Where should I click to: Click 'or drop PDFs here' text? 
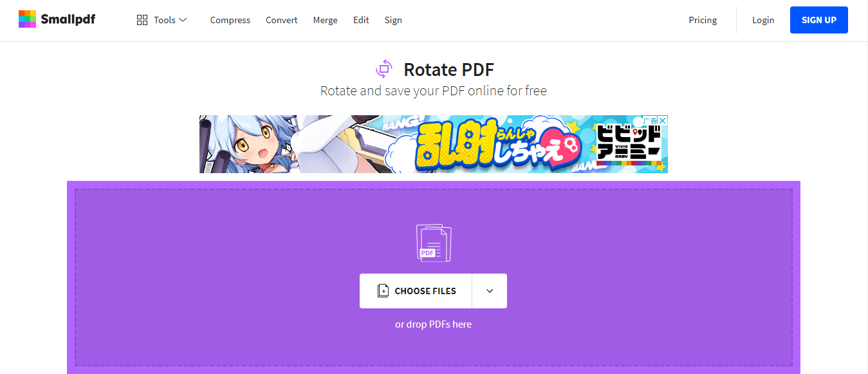tap(434, 324)
